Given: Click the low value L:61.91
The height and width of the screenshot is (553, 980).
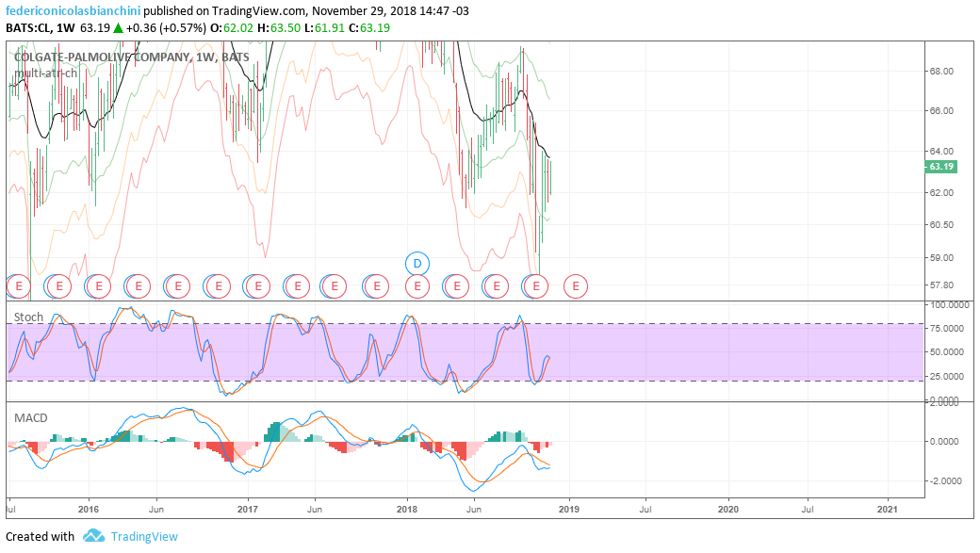Looking at the screenshot, I should [324, 28].
